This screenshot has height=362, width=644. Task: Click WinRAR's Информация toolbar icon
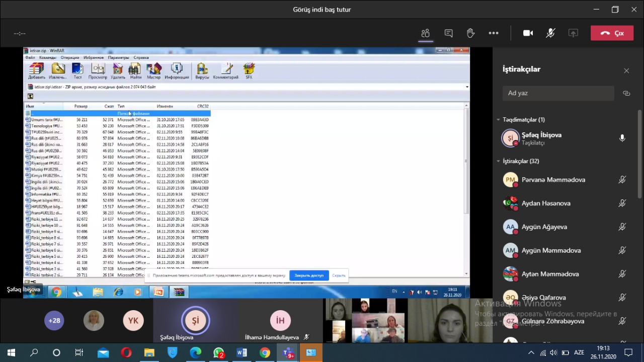click(177, 71)
